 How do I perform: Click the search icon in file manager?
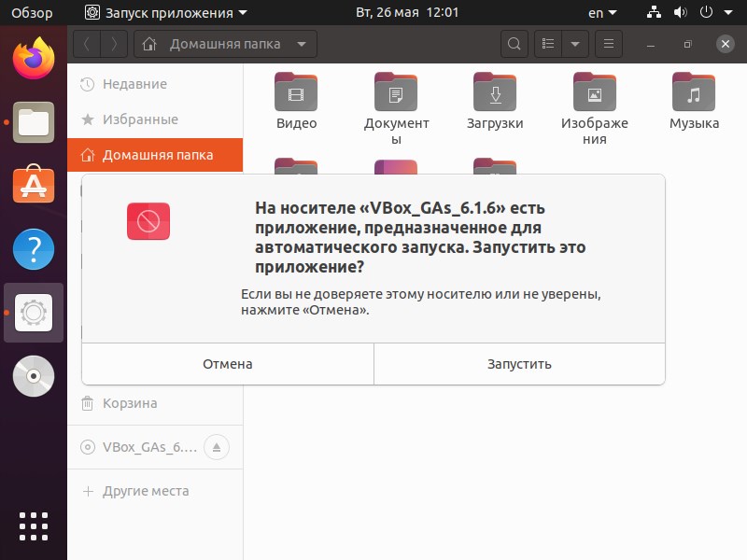click(514, 44)
